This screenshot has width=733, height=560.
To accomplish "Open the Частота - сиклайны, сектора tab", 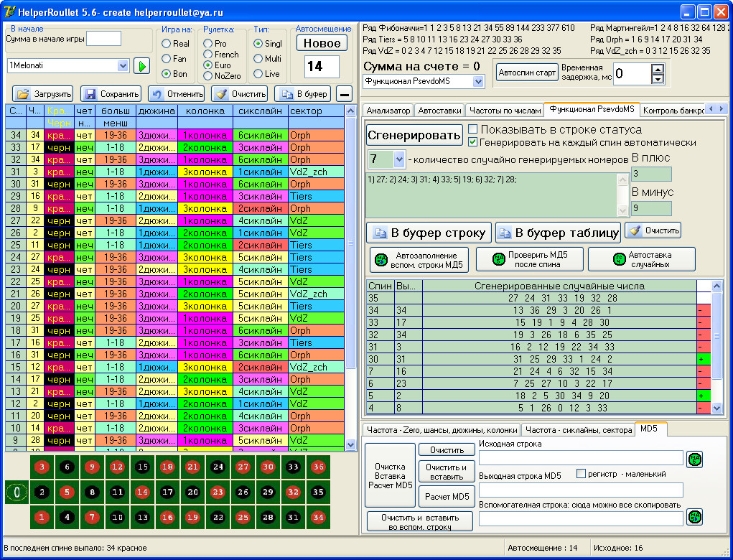I will point(577,429).
